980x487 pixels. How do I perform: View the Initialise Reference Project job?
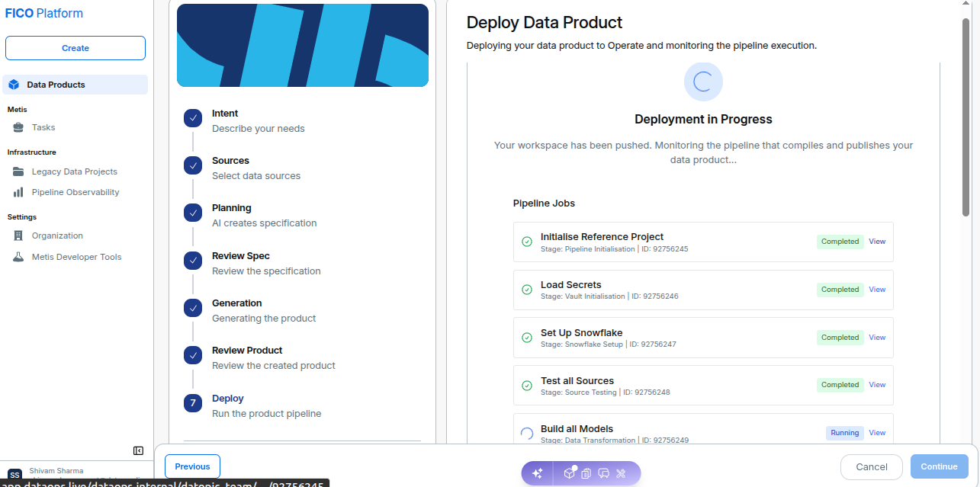click(x=877, y=242)
